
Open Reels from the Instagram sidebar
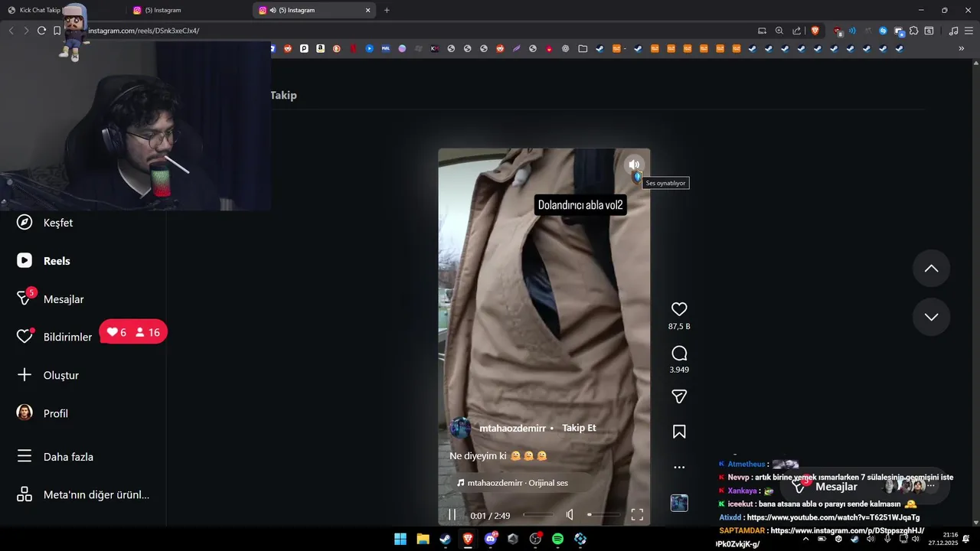click(x=44, y=261)
